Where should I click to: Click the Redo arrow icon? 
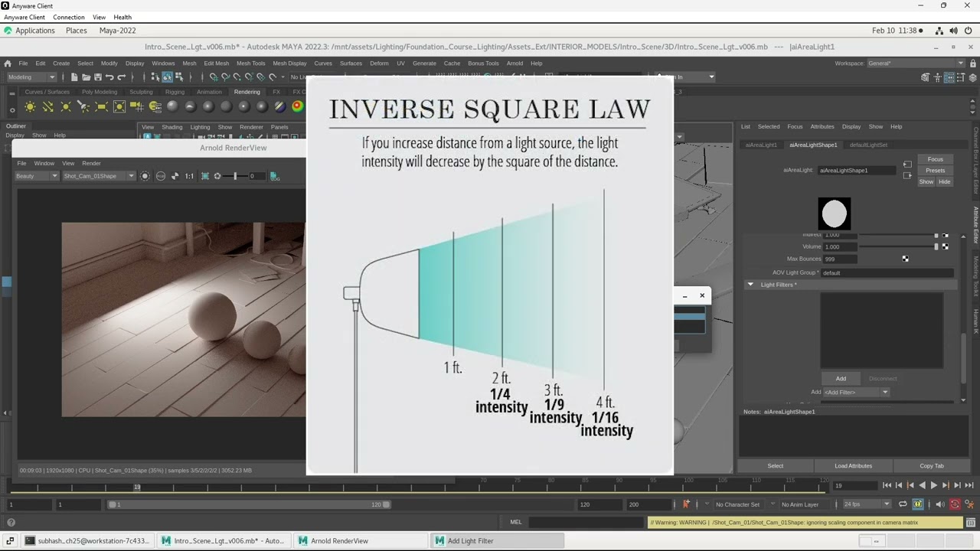pos(122,77)
